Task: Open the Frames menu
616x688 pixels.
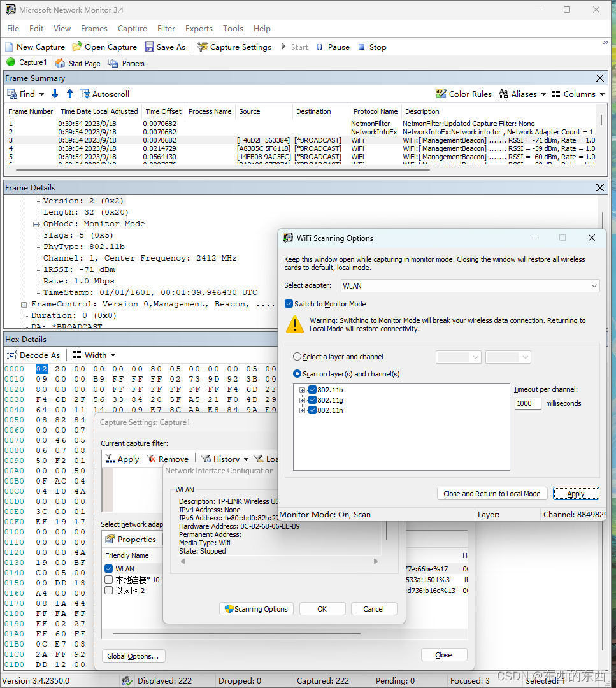Action: (x=94, y=29)
